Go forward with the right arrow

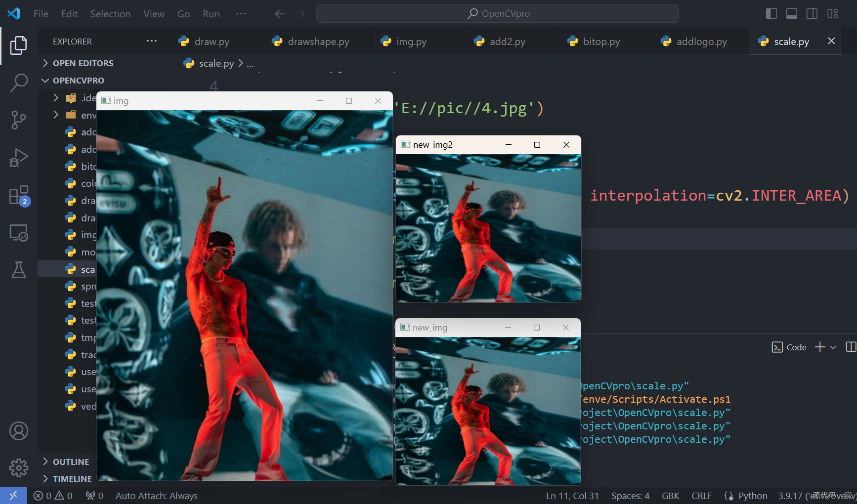click(300, 14)
